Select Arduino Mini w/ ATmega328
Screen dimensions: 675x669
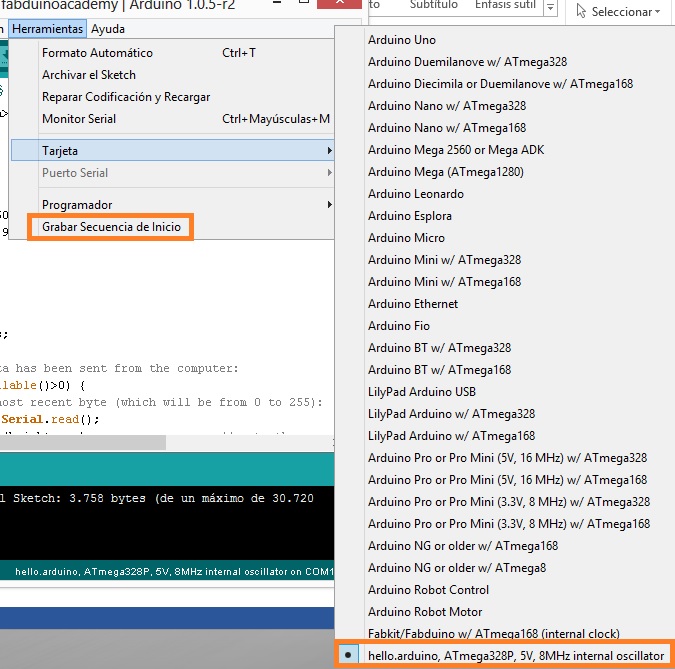(504, 260)
